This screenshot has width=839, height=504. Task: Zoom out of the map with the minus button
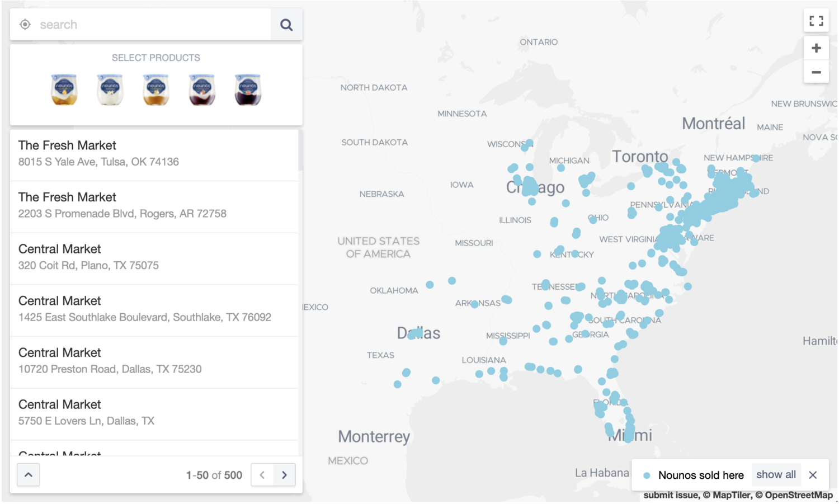point(816,72)
